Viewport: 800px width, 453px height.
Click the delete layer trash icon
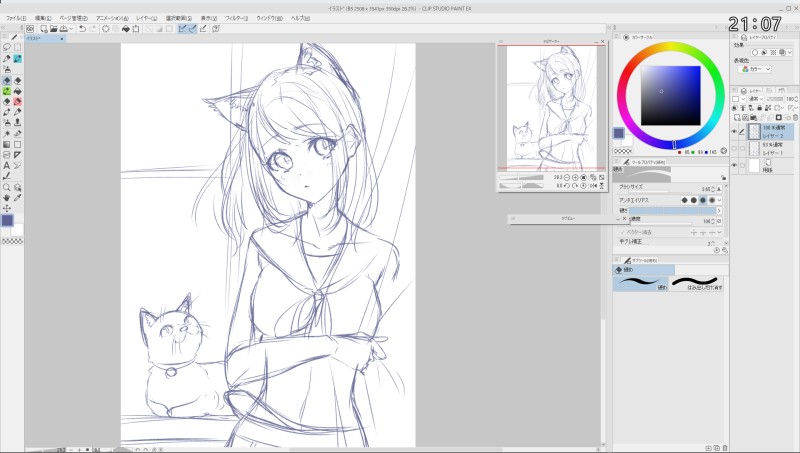coord(795,118)
